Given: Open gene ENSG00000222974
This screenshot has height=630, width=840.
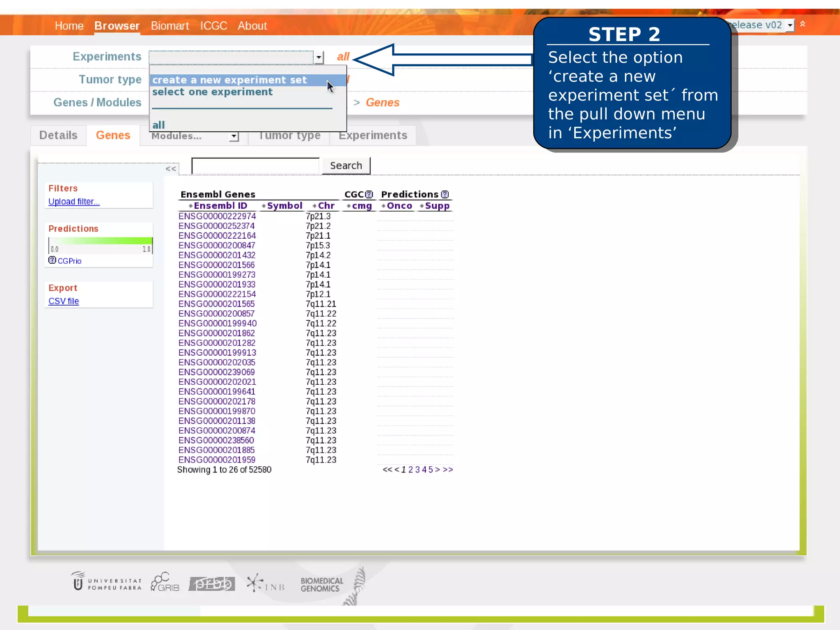Looking at the screenshot, I should (x=217, y=216).
